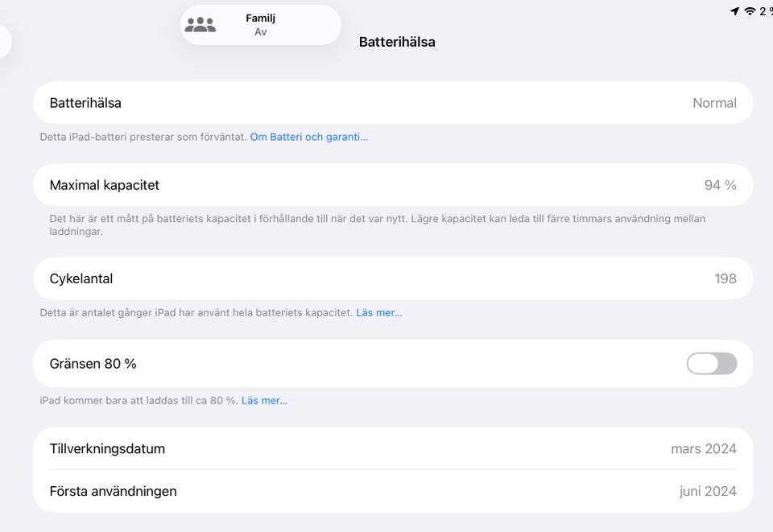The height and width of the screenshot is (532, 773).
Task: Tap the Tillverkningsdatum row
Action: point(393,448)
